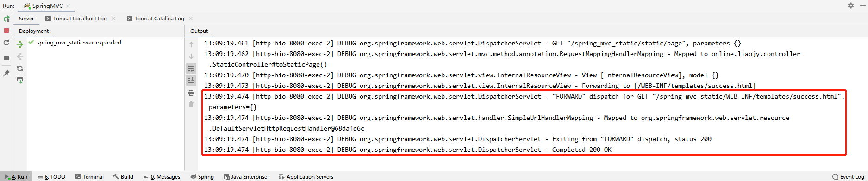Switch to Tomcat Localhost Log tab
This screenshot has height=181, width=868.
click(x=76, y=19)
